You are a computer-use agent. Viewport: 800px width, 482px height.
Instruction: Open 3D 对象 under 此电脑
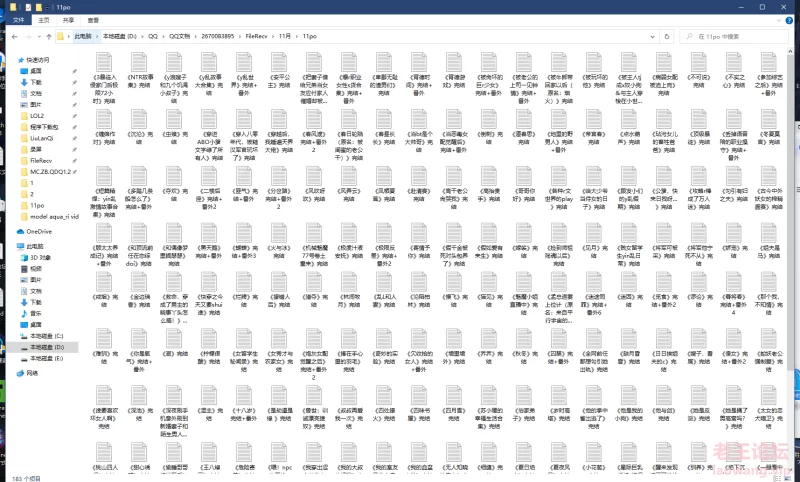40,258
